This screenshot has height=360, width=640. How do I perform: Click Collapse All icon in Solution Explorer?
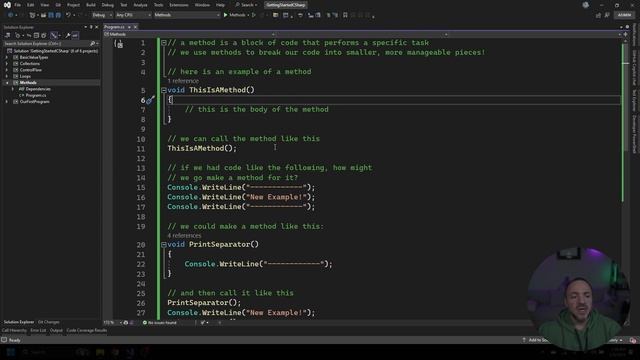[x=36, y=36]
